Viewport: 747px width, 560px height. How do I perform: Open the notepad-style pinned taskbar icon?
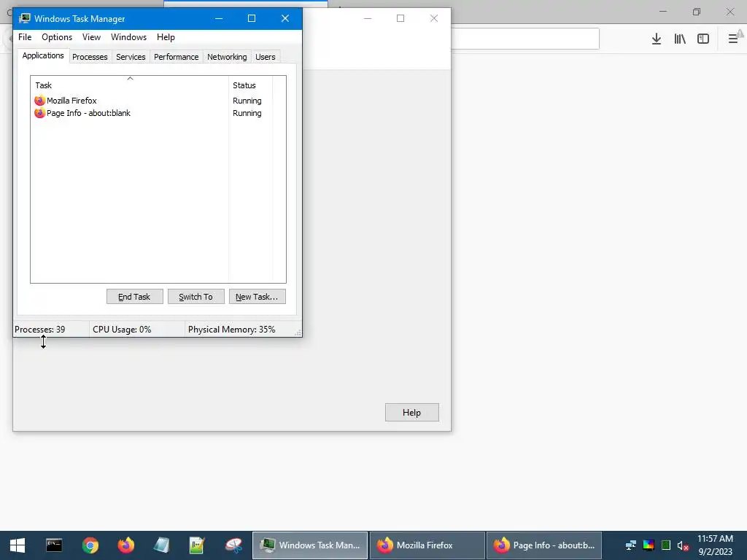point(162,545)
